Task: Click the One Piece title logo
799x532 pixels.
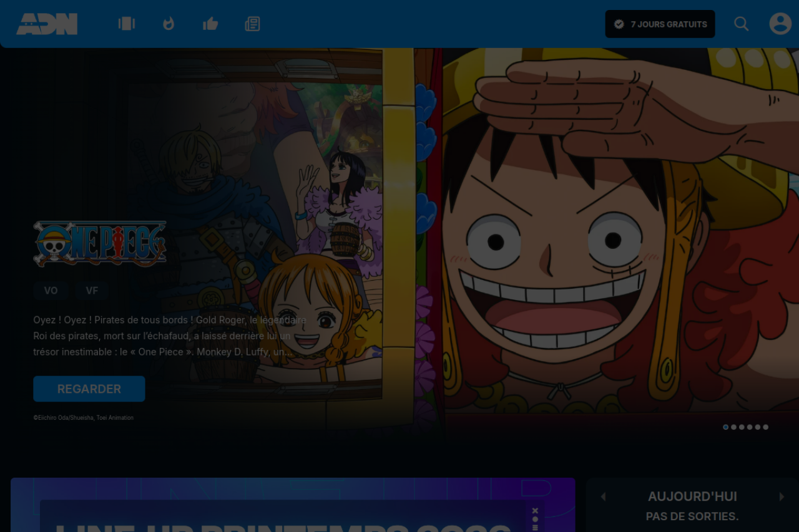Action: (x=100, y=244)
